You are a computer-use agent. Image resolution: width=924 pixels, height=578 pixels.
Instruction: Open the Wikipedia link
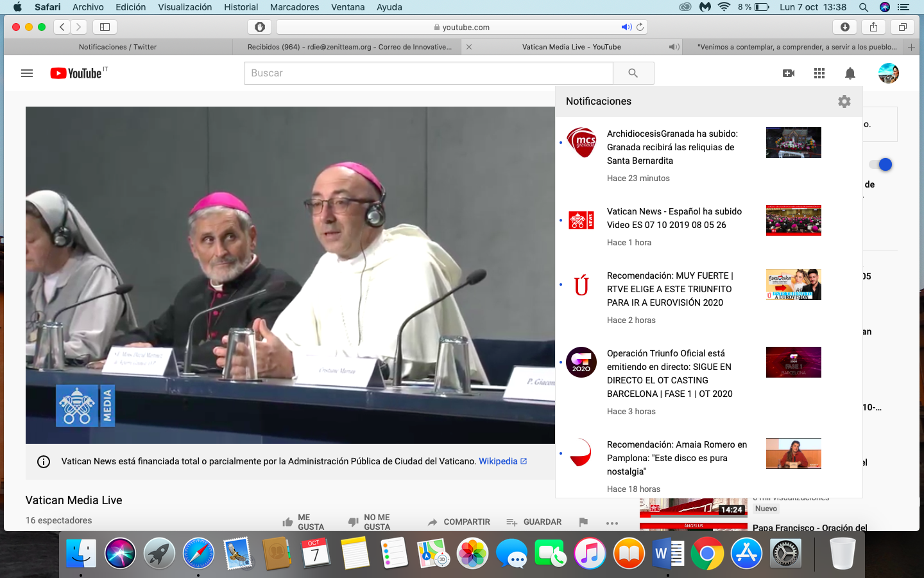tap(498, 461)
